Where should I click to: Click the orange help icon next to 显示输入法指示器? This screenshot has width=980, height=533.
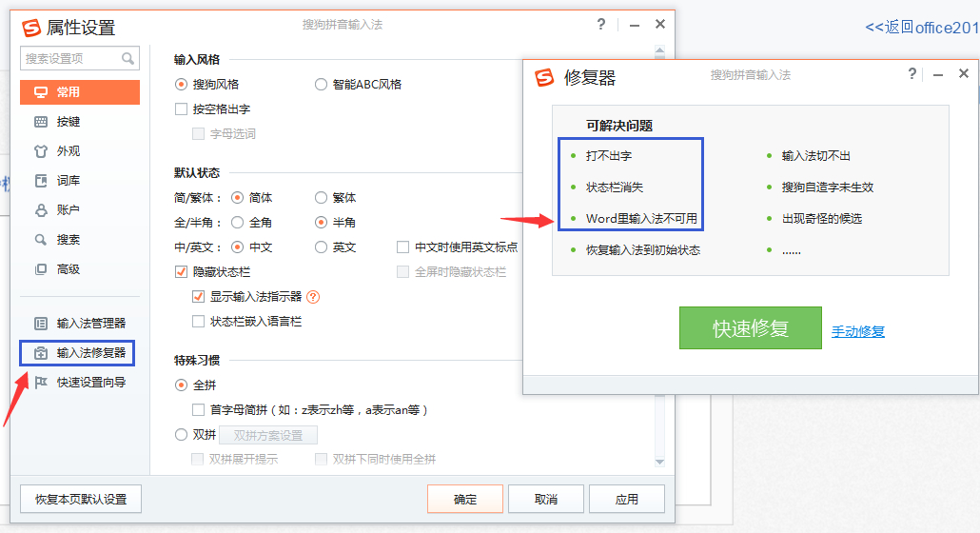313,297
